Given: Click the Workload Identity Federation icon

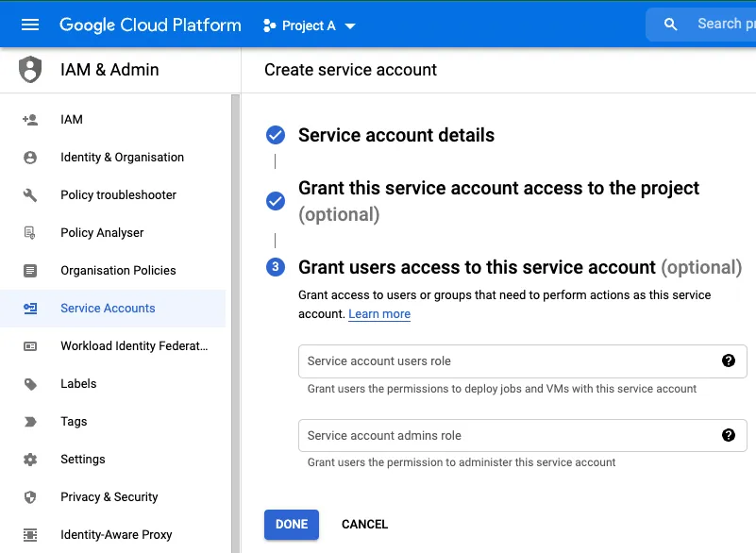Looking at the screenshot, I should pos(30,346).
